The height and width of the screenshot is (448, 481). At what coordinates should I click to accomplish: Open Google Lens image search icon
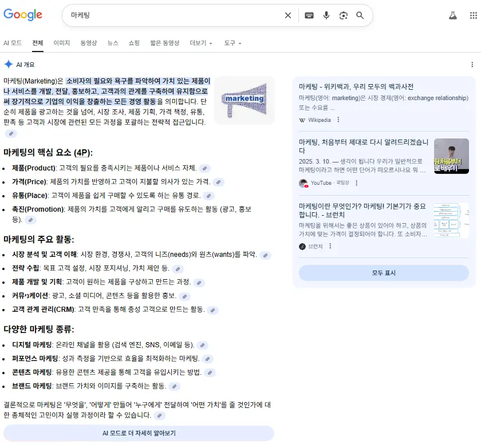pos(343,15)
